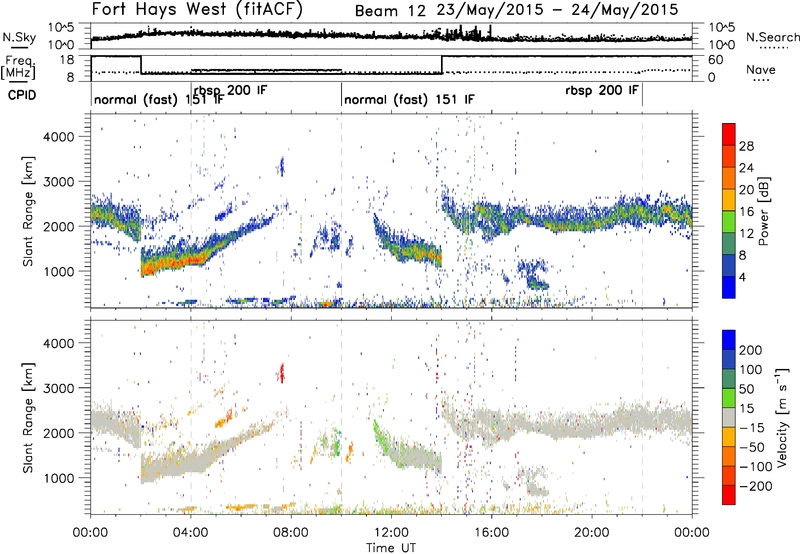Click the '04:00' time axis label
This screenshot has width=800, height=554.
tap(191, 533)
